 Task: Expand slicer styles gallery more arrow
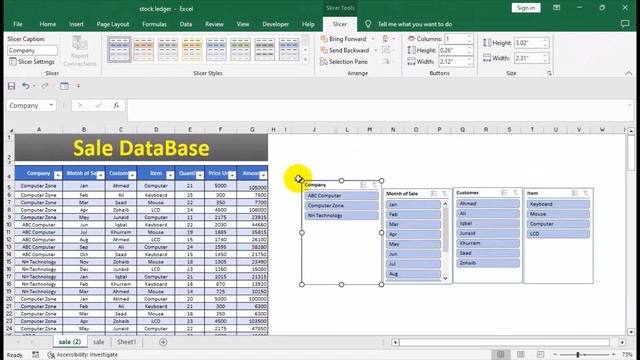tap(305, 60)
